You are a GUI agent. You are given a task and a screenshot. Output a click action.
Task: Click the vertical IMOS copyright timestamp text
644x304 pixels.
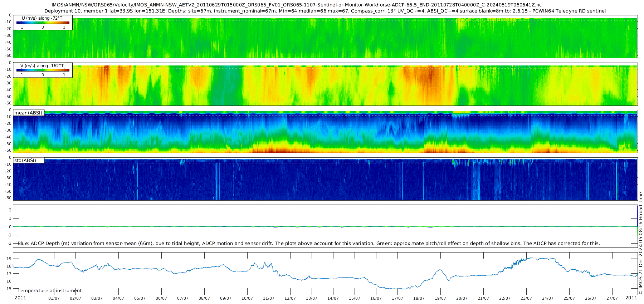tap(640, 243)
